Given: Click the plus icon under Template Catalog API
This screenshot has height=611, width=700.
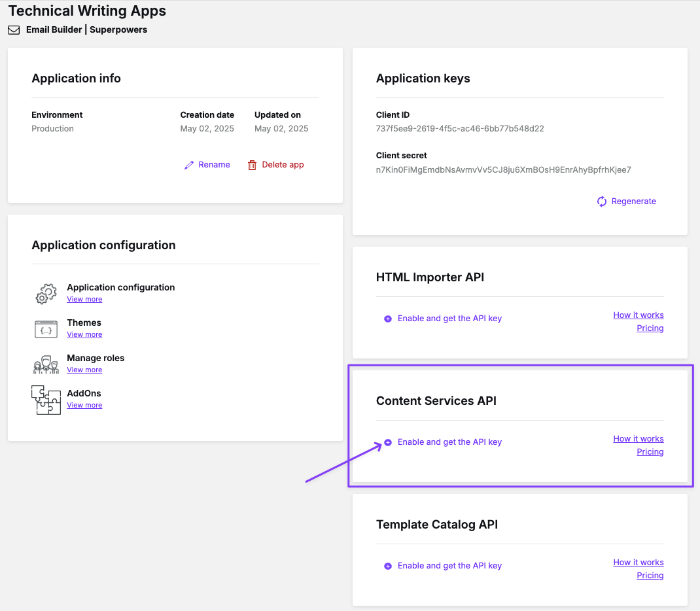Looking at the screenshot, I should coord(388,566).
